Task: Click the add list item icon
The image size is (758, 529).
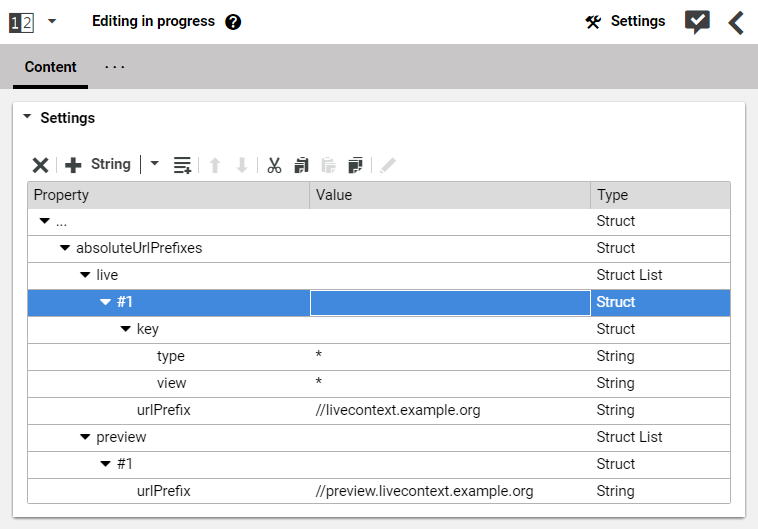Action: coord(182,165)
